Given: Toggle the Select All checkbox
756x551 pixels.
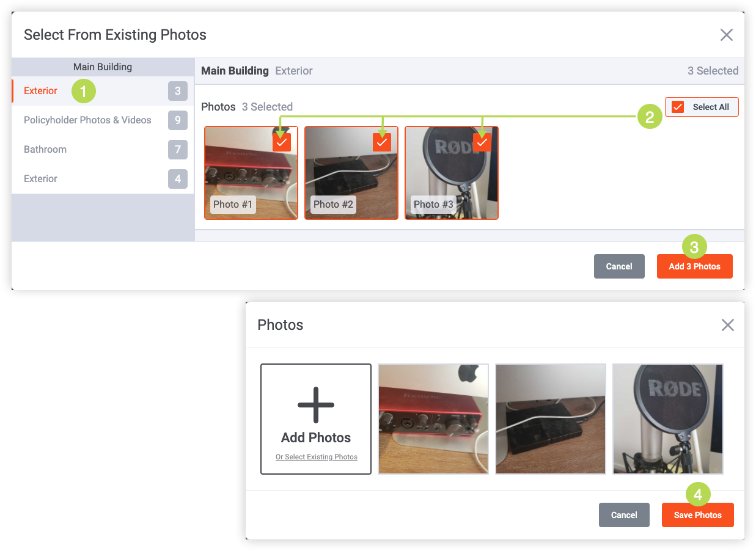Looking at the screenshot, I should 678,107.
